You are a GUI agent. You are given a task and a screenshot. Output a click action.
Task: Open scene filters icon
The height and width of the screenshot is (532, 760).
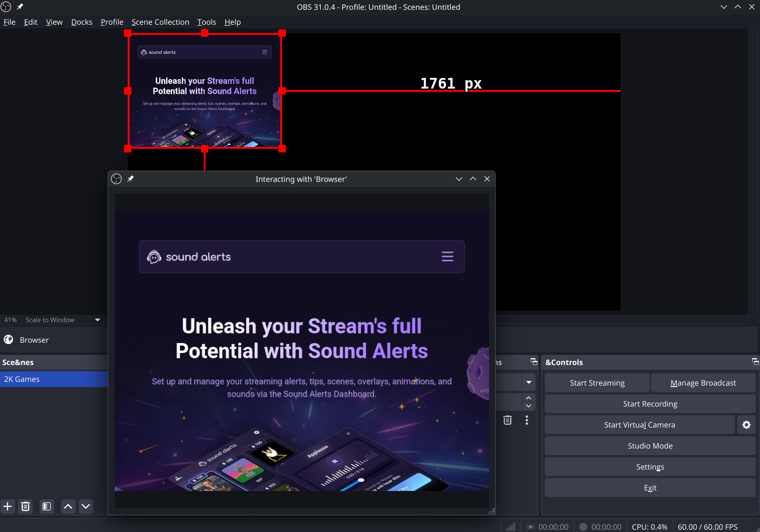pyautogui.click(x=47, y=506)
